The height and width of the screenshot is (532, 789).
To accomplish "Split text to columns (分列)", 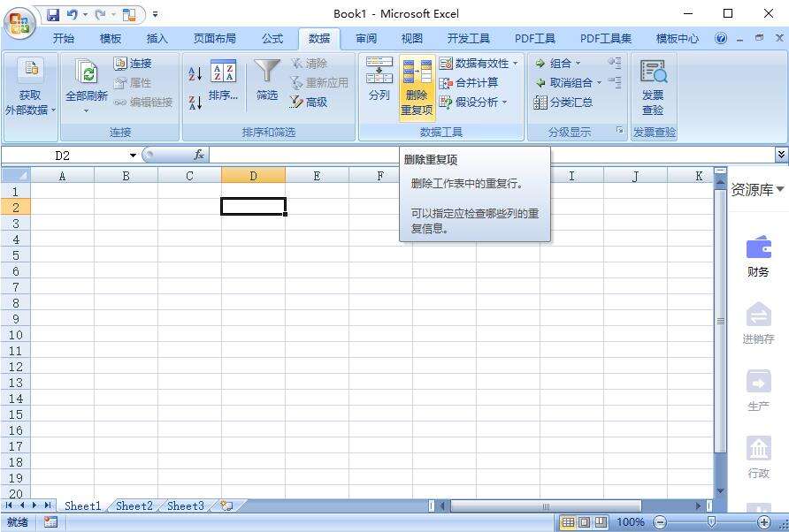I will [x=379, y=80].
